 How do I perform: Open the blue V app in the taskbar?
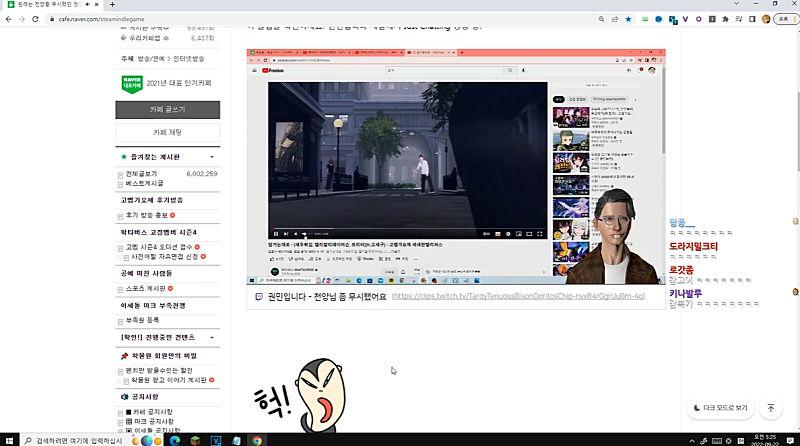(216, 440)
